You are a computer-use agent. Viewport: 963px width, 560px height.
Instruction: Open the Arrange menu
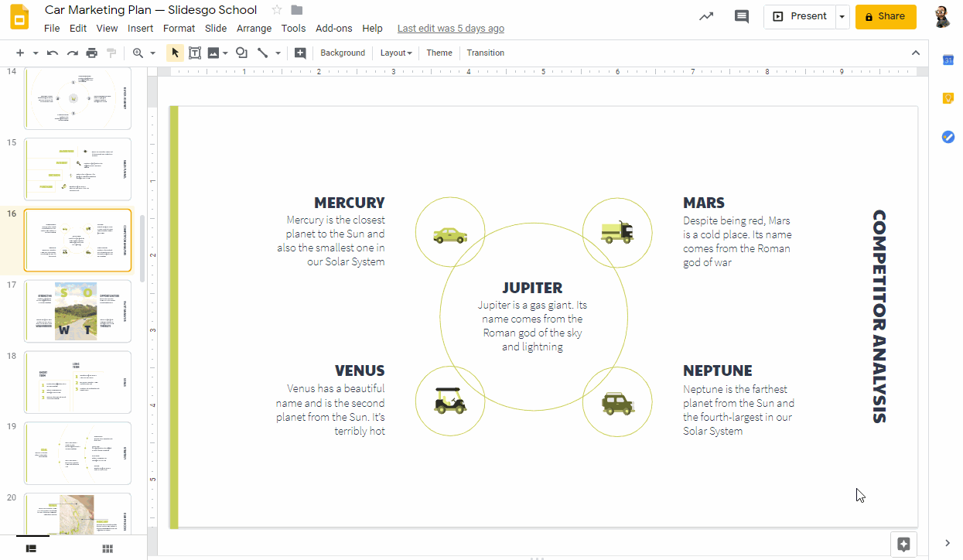pyautogui.click(x=254, y=28)
